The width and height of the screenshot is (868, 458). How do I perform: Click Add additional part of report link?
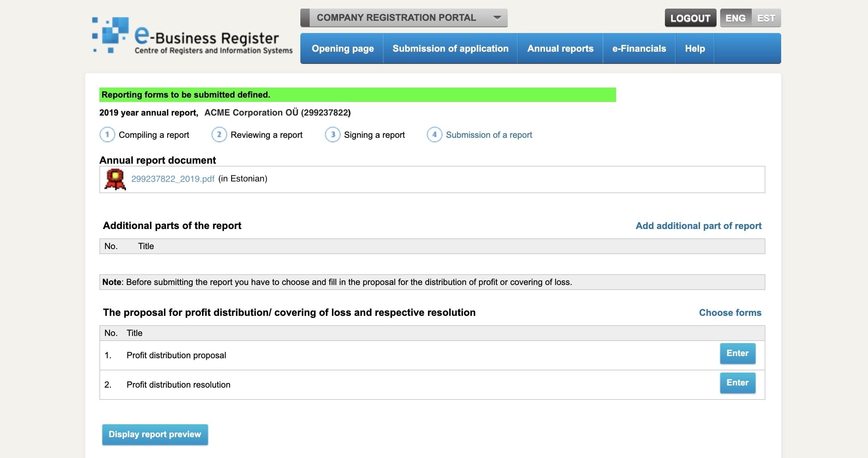pyautogui.click(x=698, y=226)
